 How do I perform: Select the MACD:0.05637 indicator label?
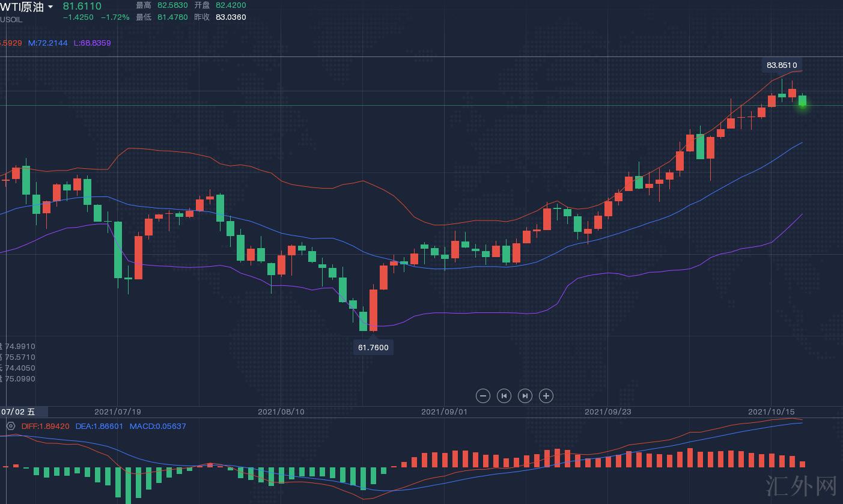pyautogui.click(x=158, y=426)
